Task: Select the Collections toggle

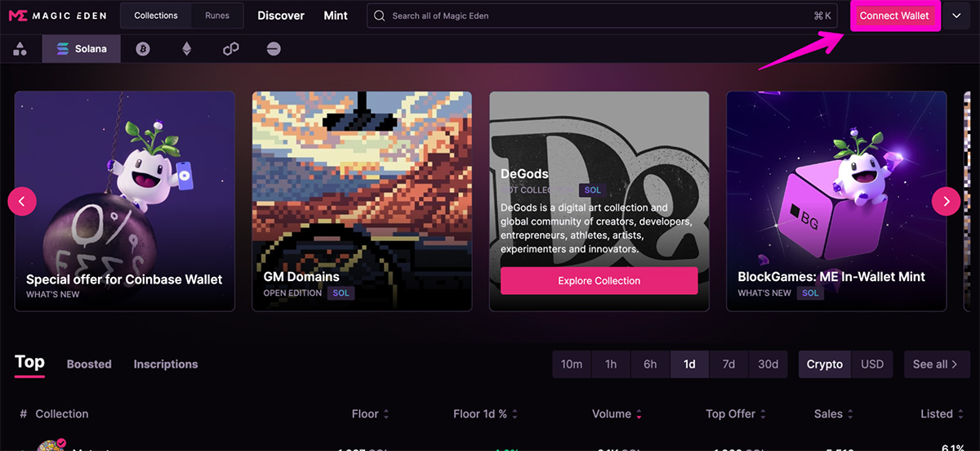Action: [x=156, y=16]
